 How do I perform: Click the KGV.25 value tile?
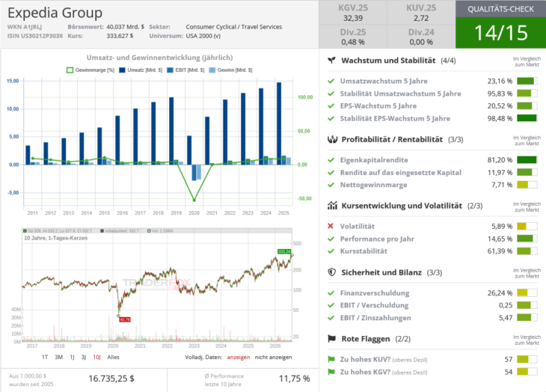[x=353, y=13]
